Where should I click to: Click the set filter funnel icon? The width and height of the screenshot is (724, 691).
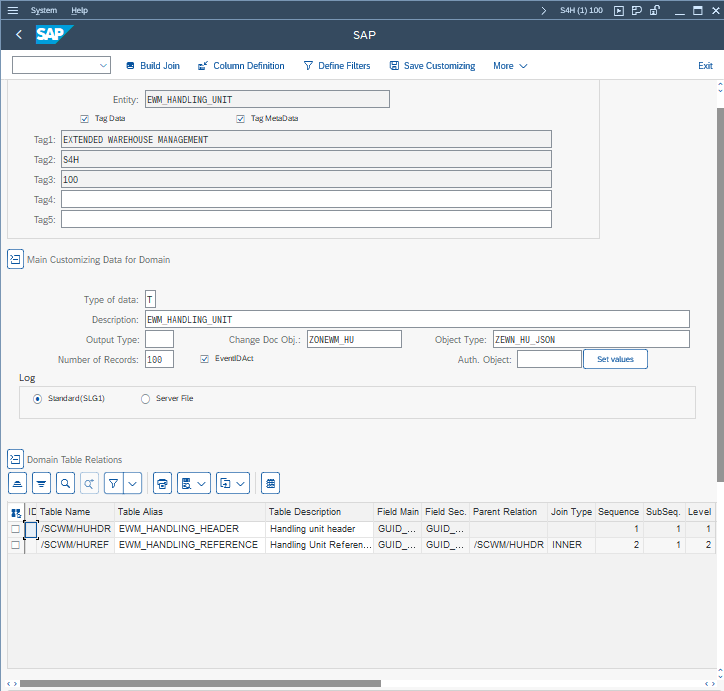click(x=113, y=483)
